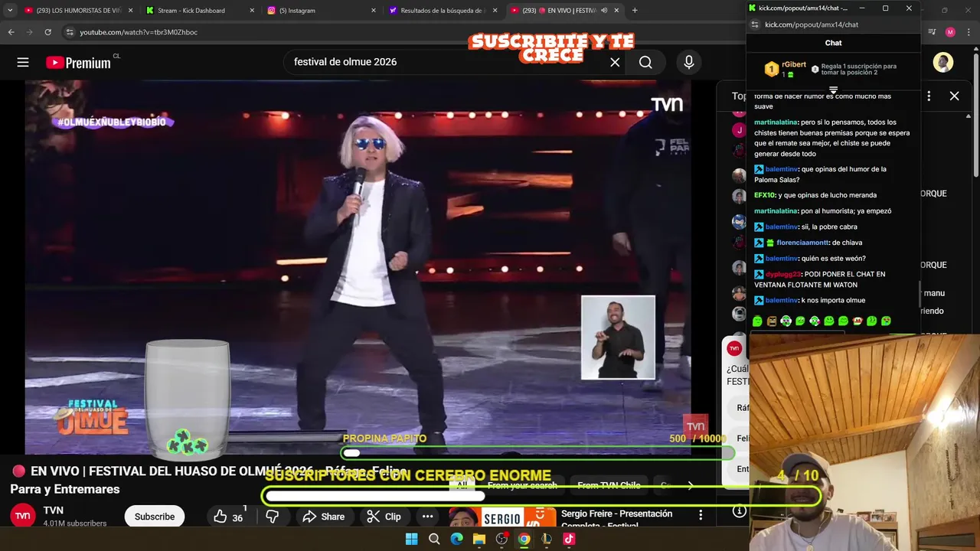Open a new Chrome tab
Image resolution: width=980 pixels, height=551 pixels.
click(635, 11)
